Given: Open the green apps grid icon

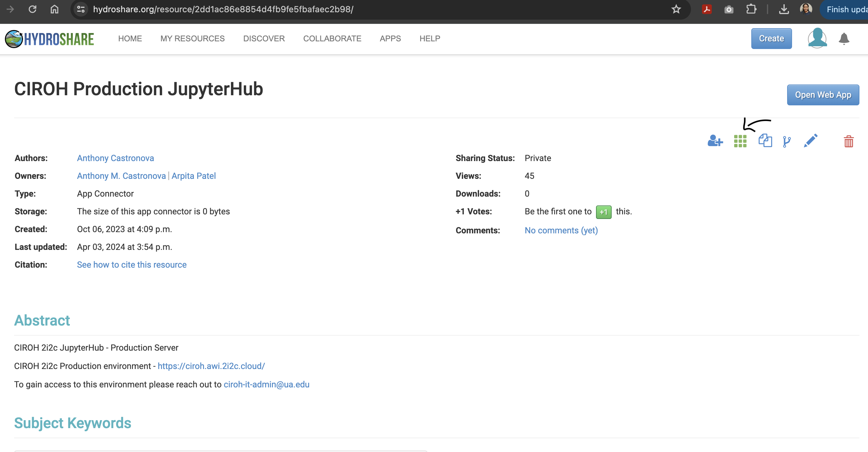Looking at the screenshot, I should 740,141.
